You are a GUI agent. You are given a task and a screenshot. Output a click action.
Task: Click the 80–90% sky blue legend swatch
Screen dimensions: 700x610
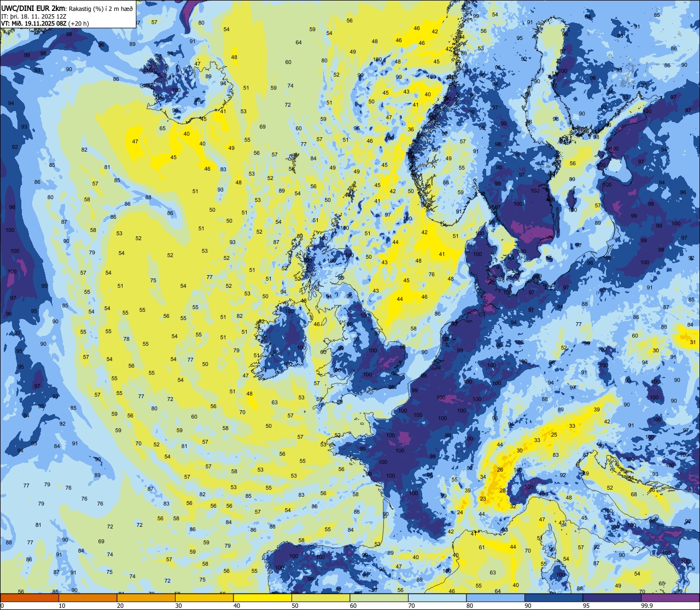tap(495, 597)
